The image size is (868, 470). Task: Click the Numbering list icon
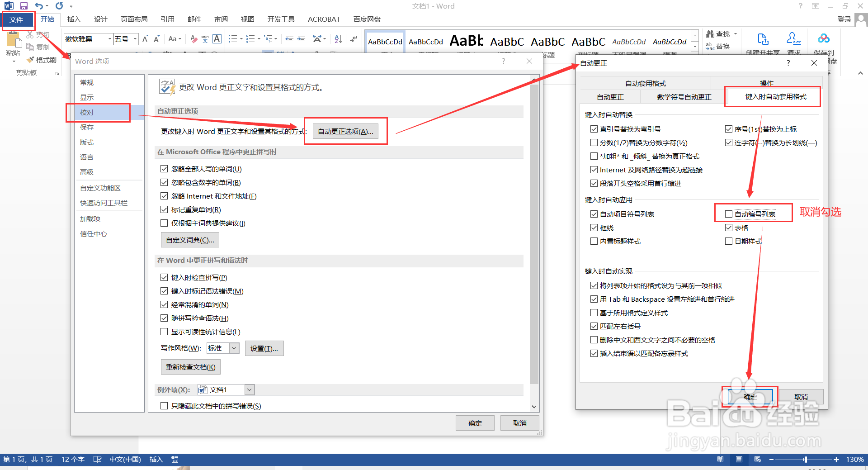tap(250, 39)
